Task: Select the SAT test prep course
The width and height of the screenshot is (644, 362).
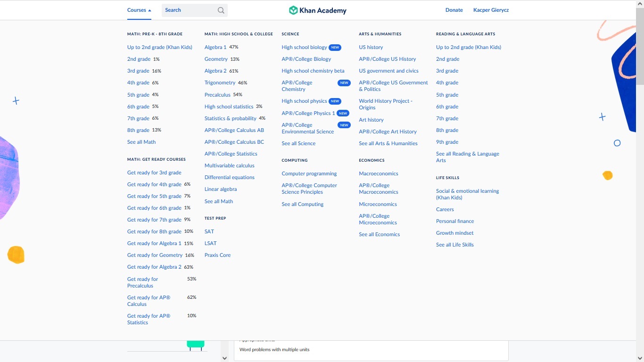Action: [x=209, y=231]
